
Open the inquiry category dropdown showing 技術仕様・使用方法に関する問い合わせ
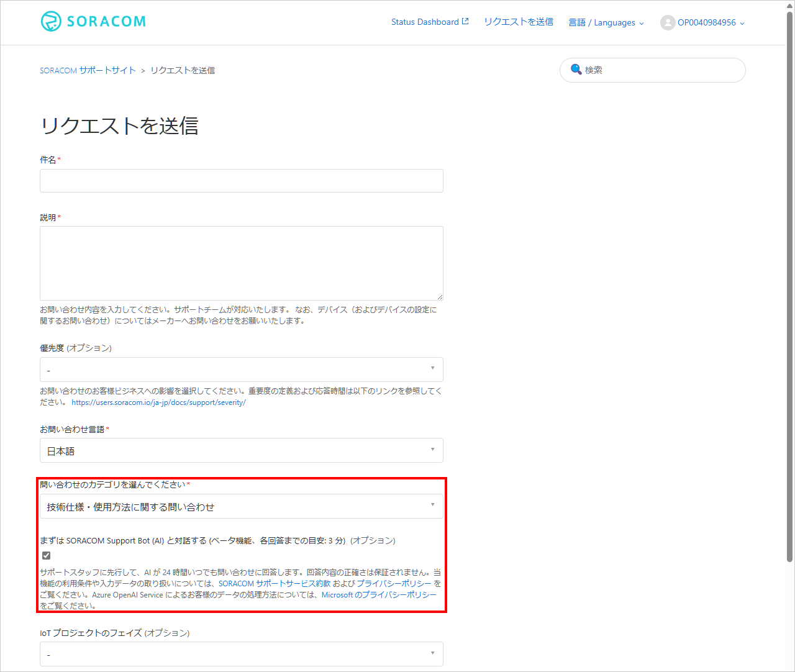tap(241, 506)
